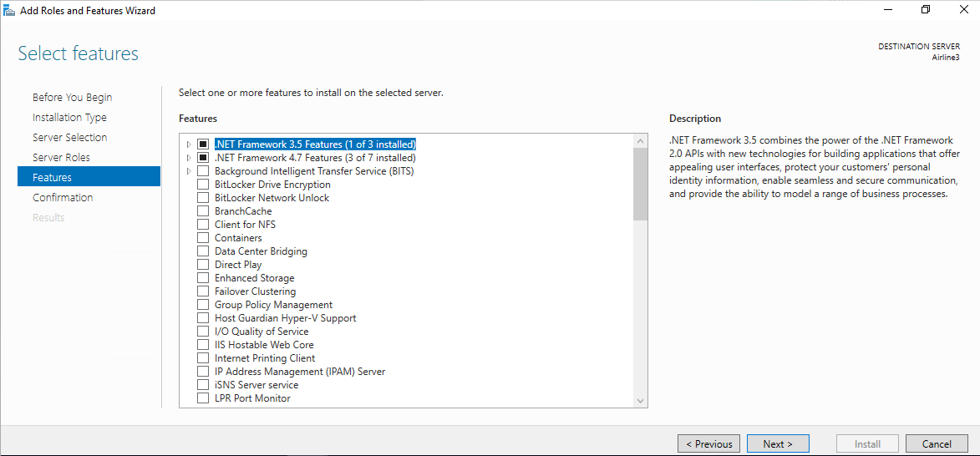Go back with the Previous button
Viewport: 980px width, 456px height.
click(708, 444)
